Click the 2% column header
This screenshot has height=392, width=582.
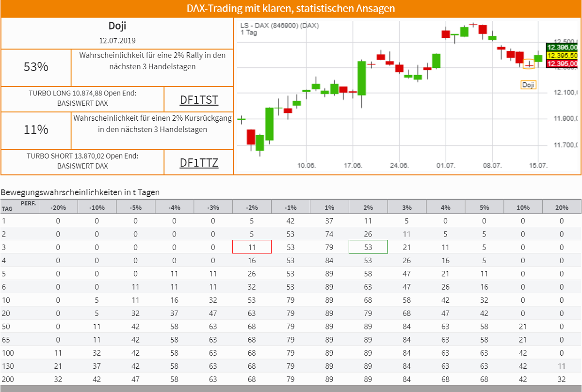coord(368,206)
